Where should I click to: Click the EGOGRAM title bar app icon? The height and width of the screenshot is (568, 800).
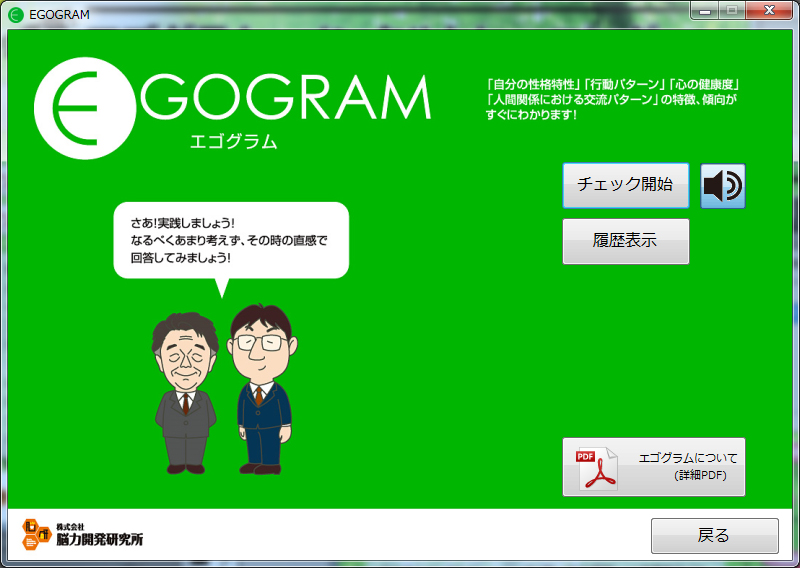coord(16,14)
